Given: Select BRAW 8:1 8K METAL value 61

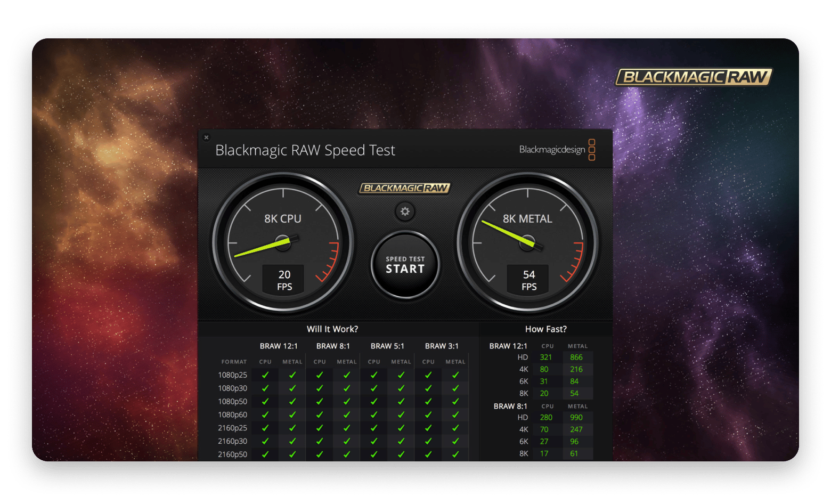Looking at the screenshot, I should pos(574,454).
